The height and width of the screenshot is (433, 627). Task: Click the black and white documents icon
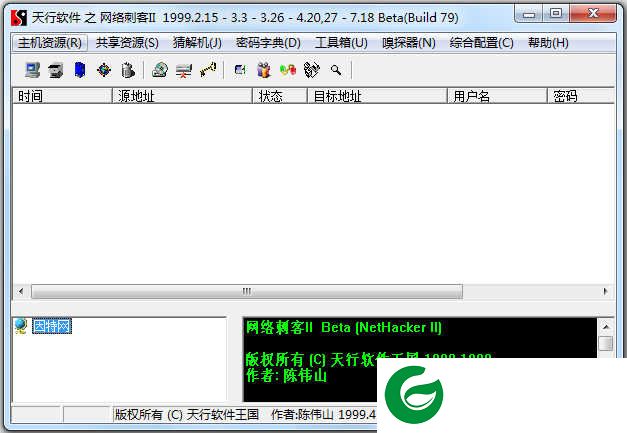click(312, 70)
